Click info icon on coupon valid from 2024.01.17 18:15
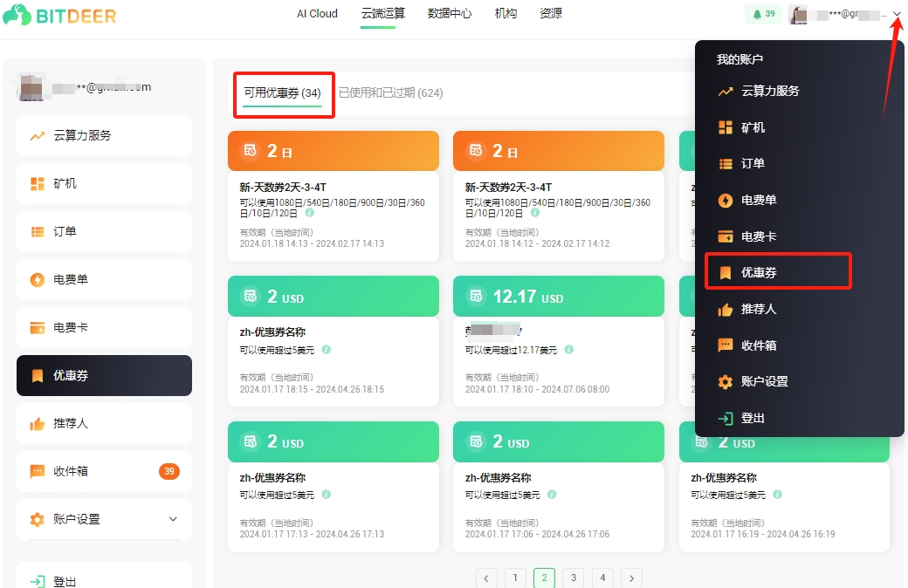Screen dimensions: 908x588 [327, 350]
